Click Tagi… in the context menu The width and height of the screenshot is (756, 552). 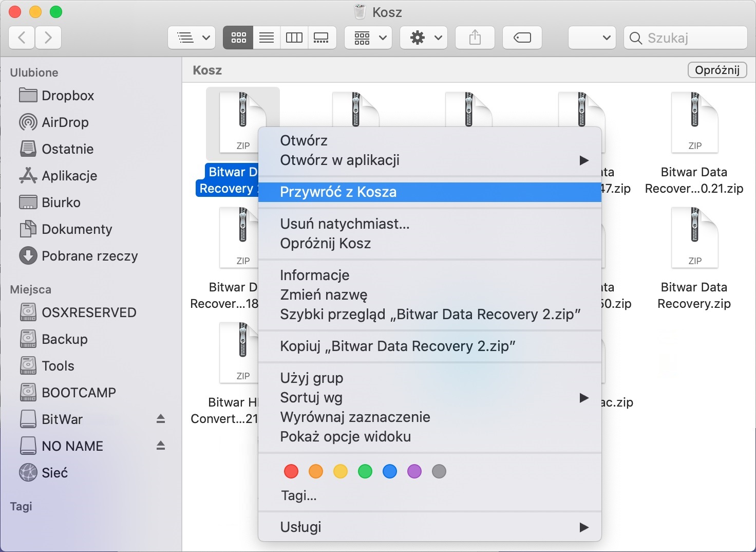pos(299,495)
